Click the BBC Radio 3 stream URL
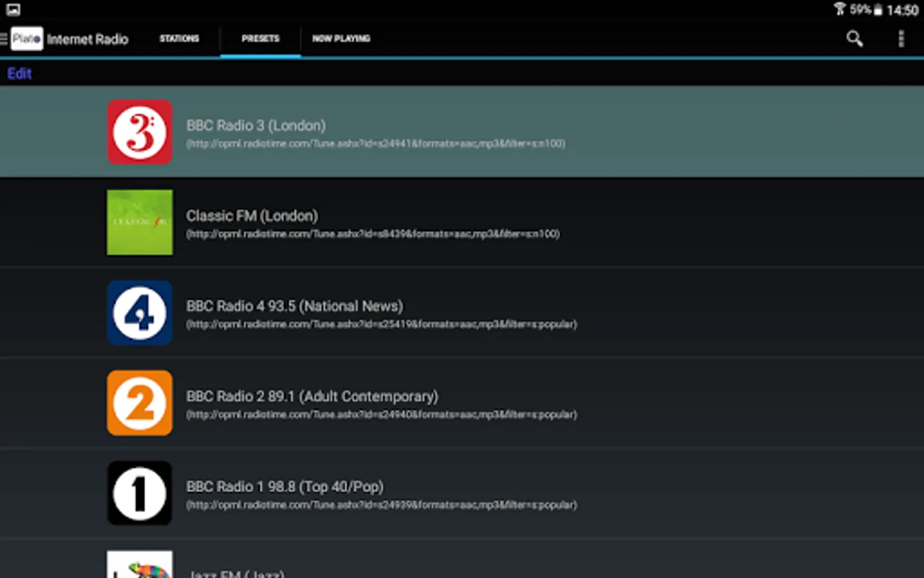 (x=376, y=144)
